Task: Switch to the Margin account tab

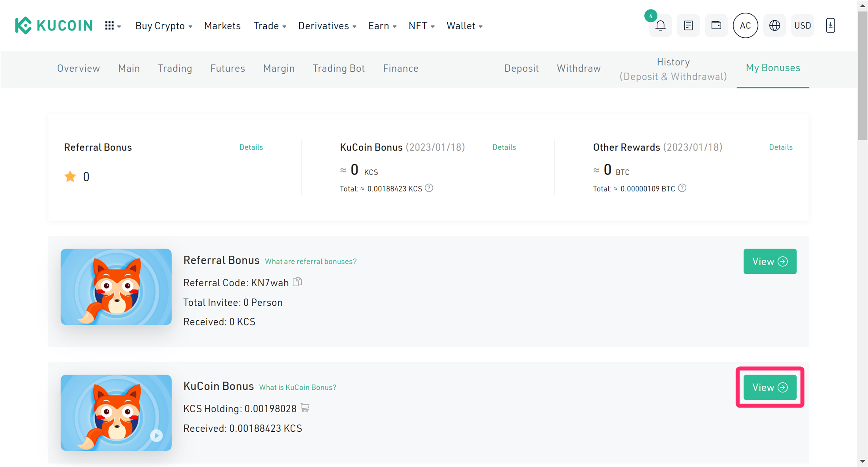Action: (279, 68)
